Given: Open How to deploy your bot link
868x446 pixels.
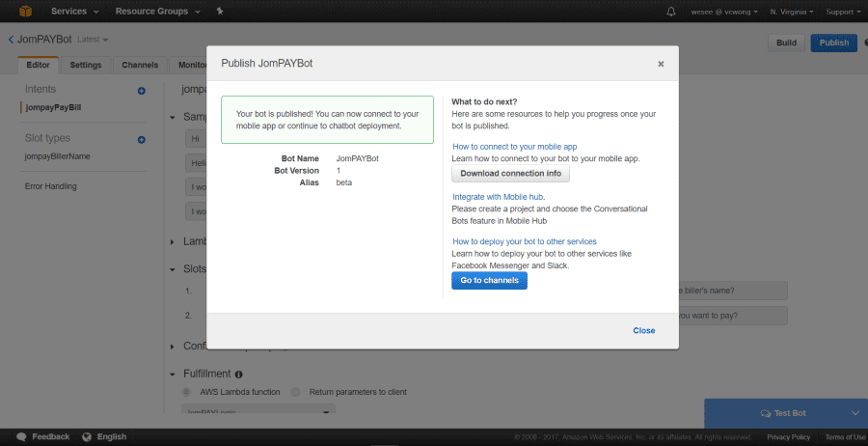Looking at the screenshot, I should (x=525, y=241).
